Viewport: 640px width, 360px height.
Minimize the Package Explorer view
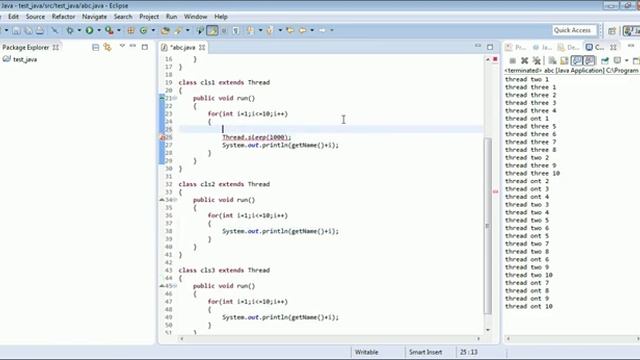[133, 47]
